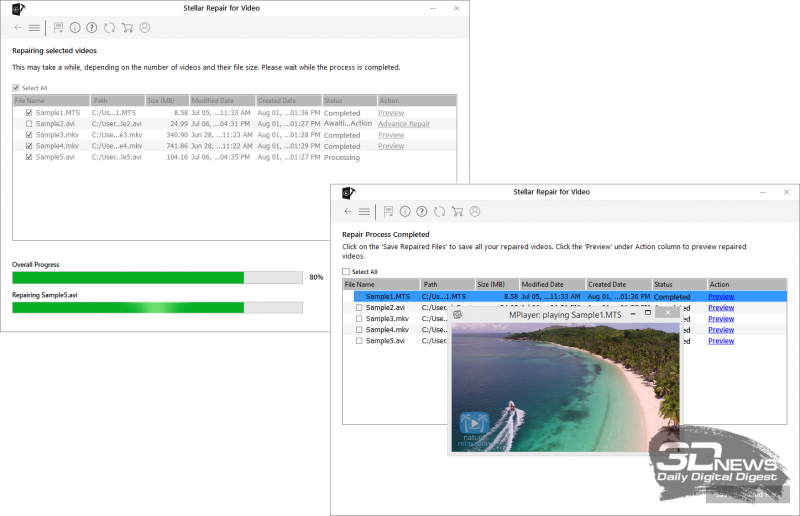This screenshot has width=800, height=516.
Task: Uncheck Sample5.avi in the repairing window
Action: [x=29, y=157]
